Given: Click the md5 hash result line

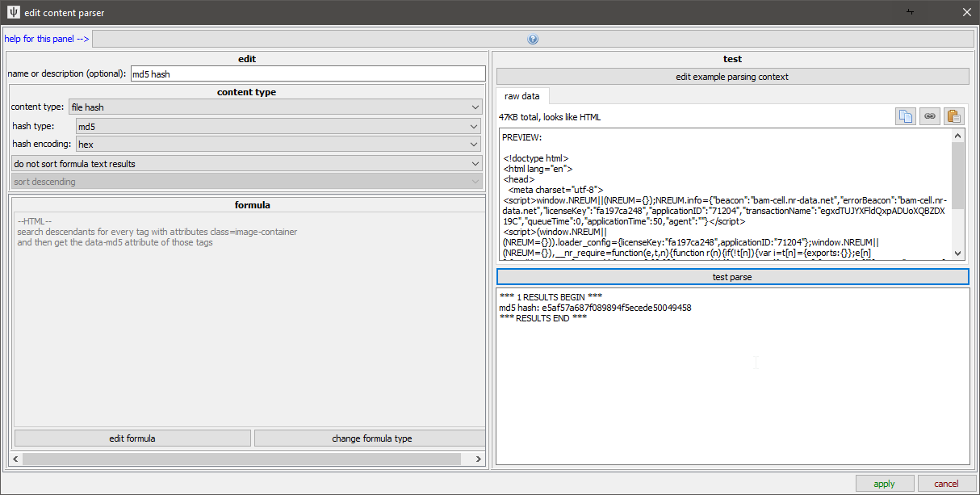Looking at the screenshot, I should (x=595, y=308).
